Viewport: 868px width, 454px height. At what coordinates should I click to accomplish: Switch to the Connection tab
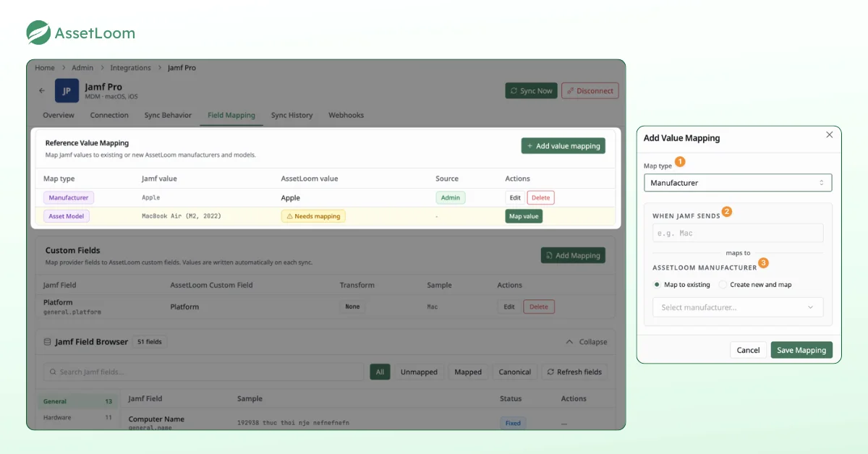tap(109, 115)
